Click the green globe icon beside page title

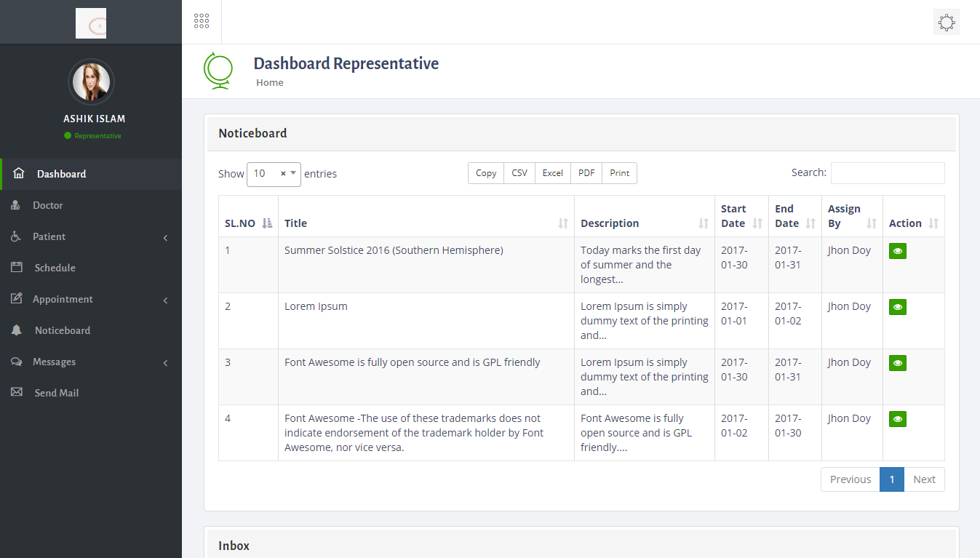[218, 71]
